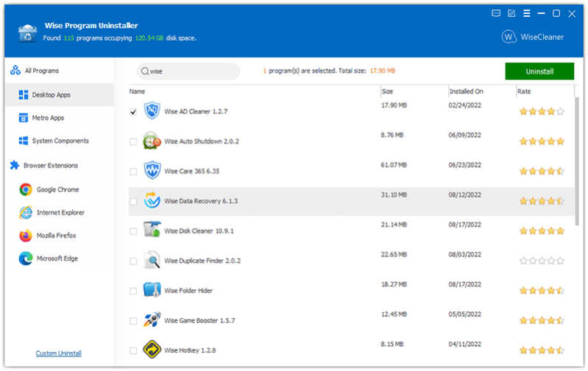Viewport: 588px width, 371px height.
Task: Open the hamburger menu icon
Action: (x=526, y=13)
